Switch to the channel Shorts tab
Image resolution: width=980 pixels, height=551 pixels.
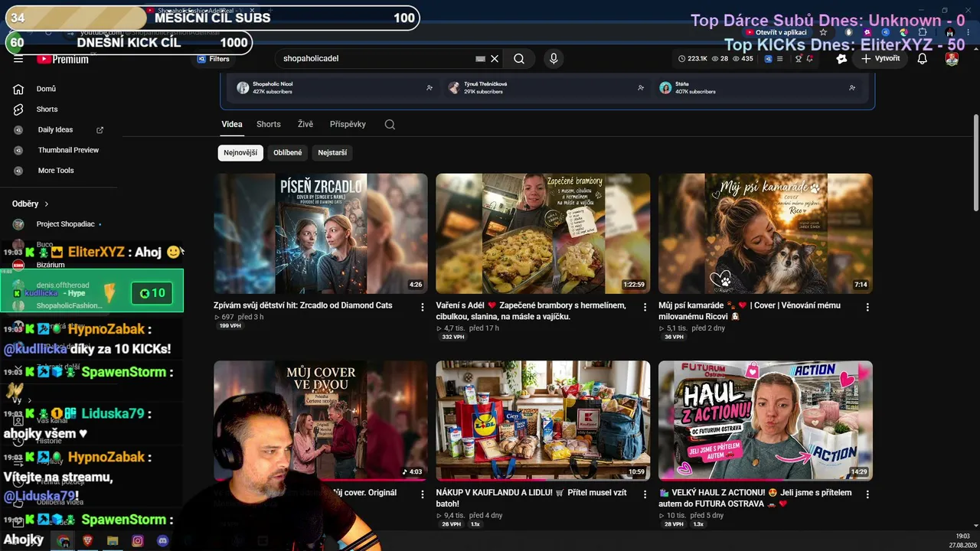click(x=269, y=124)
